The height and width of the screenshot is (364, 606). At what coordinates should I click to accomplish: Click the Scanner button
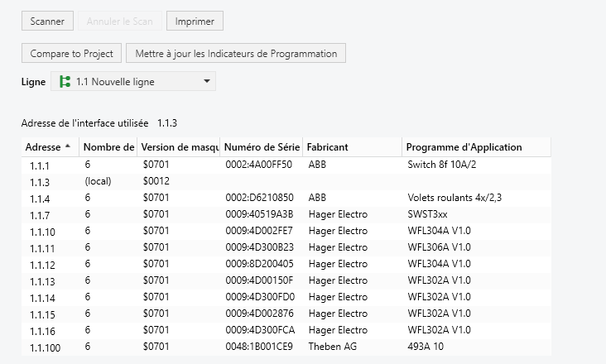pyautogui.click(x=47, y=22)
